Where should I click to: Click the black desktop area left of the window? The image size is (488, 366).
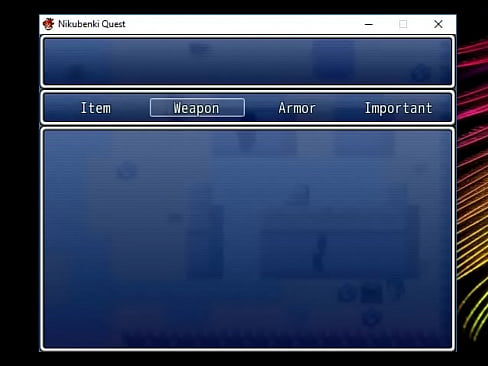click(19, 183)
